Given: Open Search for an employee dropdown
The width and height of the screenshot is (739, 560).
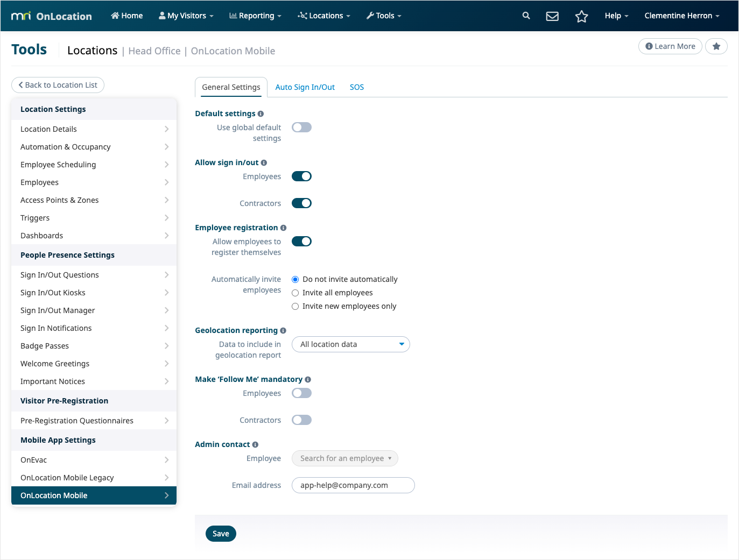Looking at the screenshot, I should [x=344, y=458].
